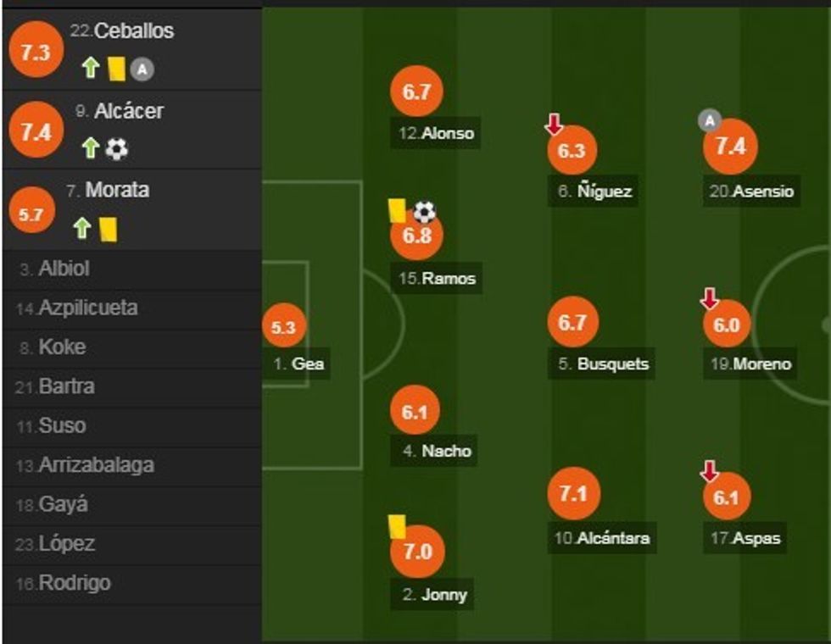831x644 pixels.
Task: Click Gea's 5.3 goalkeeper rating
Action: pos(283,328)
